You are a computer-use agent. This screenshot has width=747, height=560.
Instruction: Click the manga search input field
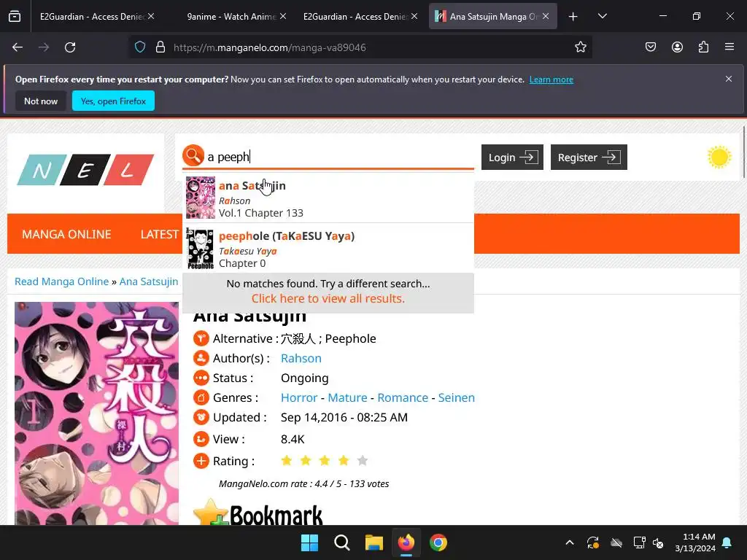pyautogui.click(x=339, y=157)
